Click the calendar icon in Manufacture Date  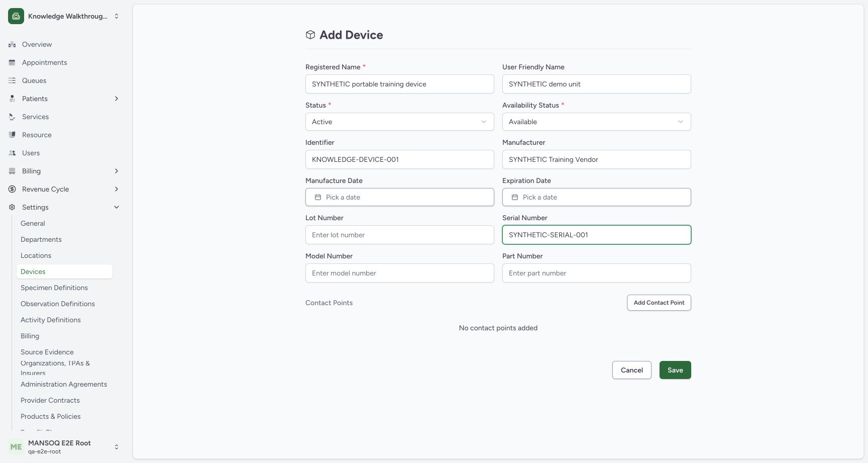pyautogui.click(x=318, y=197)
